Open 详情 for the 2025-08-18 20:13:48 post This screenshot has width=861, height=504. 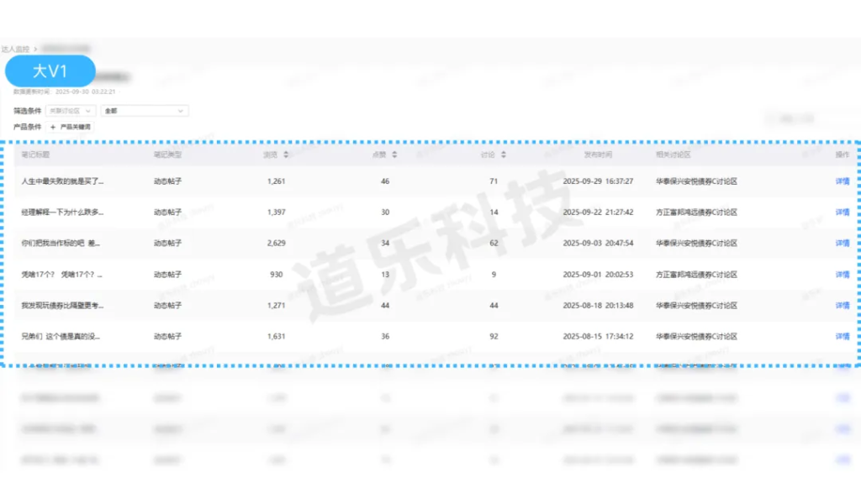(842, 305)
